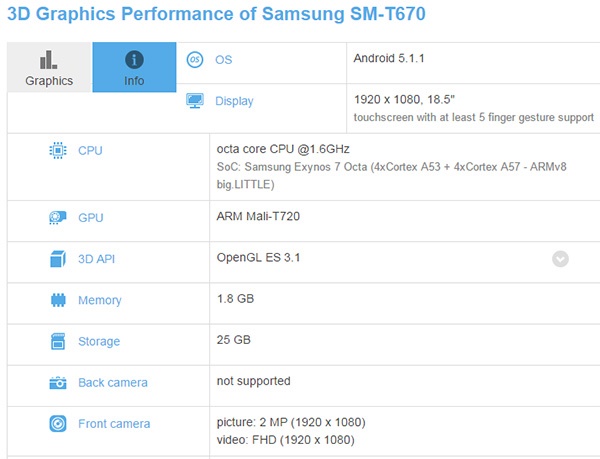Expand the OpenGL ES 3.1 details arrow

pos(560,259)
